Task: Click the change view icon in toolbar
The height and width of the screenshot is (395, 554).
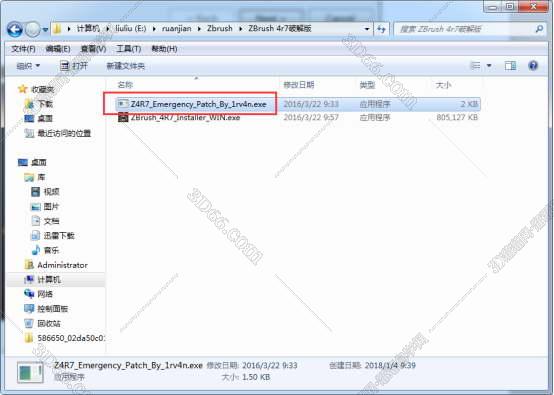Action: coord(476,66)
